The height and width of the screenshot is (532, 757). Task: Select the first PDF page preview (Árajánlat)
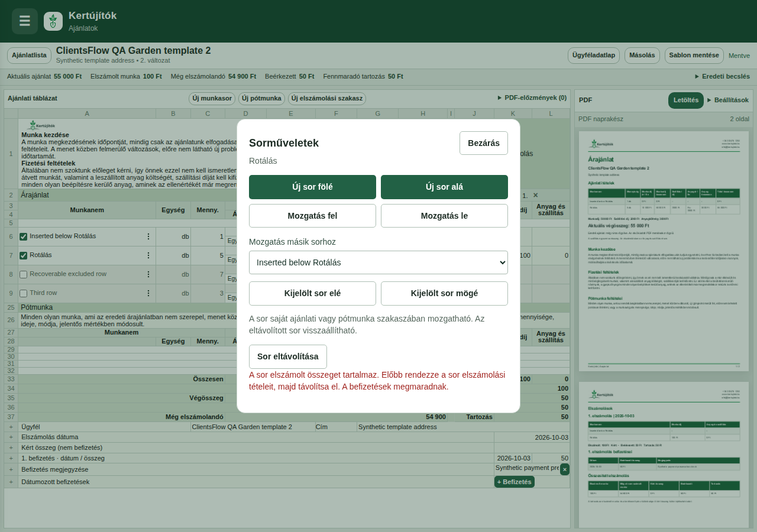(664, 251)
